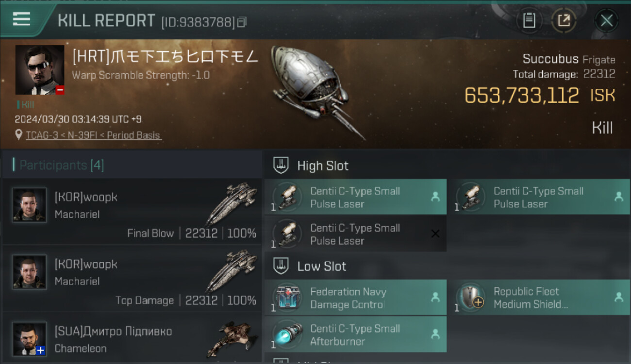Open Federation Navy Damage Control item
Viewport: 631px width, 364px height.
coord(355,298)
